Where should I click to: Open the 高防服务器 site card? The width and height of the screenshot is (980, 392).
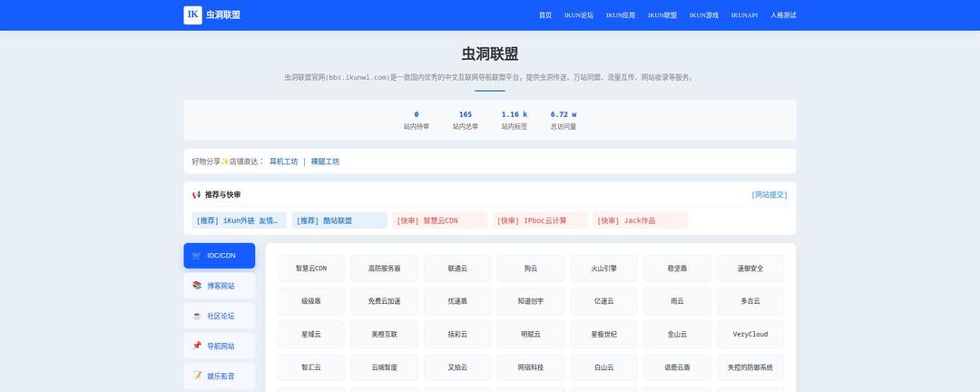pyautogui.click(x=385, y=269)
